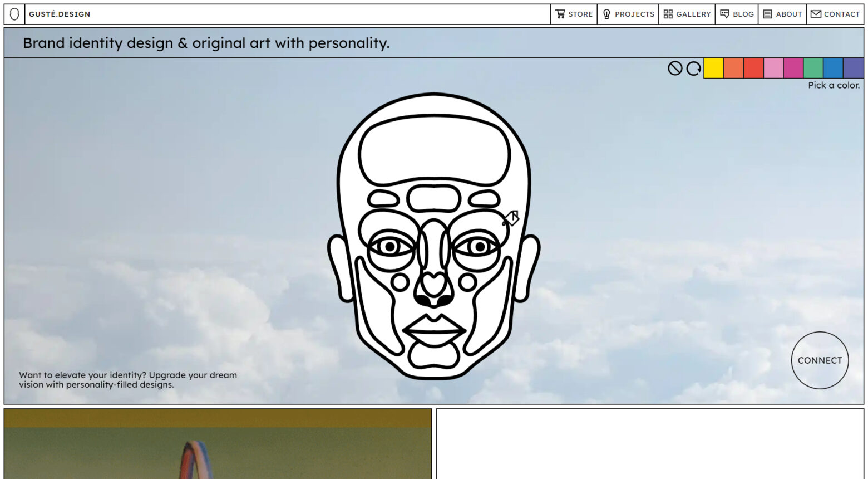The width and height of the screenshot is (868, 479).
Task: Click the face illustration to color it
Action: [x=434, y=239]
